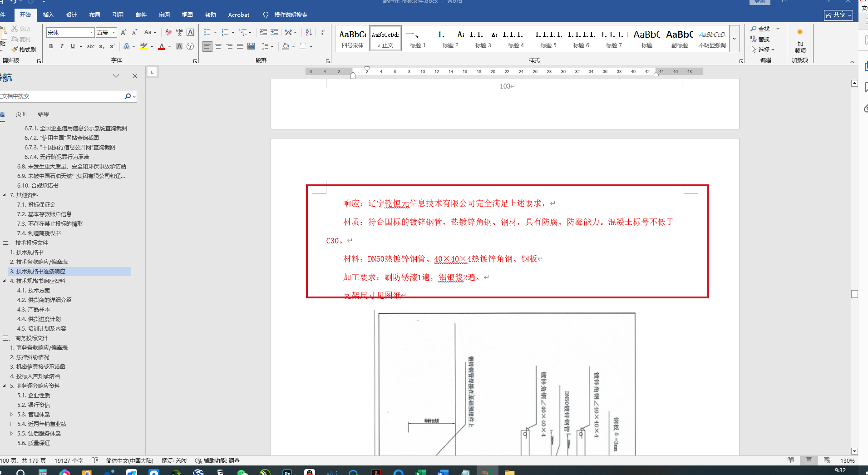Open text effects and typography (outlined A)
The height and width of the screenshot is (475, 868).
click(x=127, y=46)
